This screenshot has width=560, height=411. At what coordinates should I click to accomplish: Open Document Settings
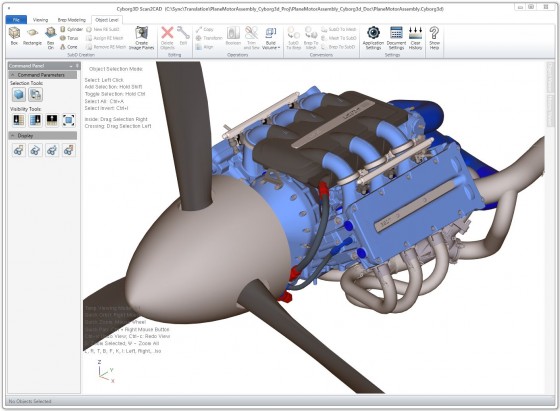(x=396, y=37)
